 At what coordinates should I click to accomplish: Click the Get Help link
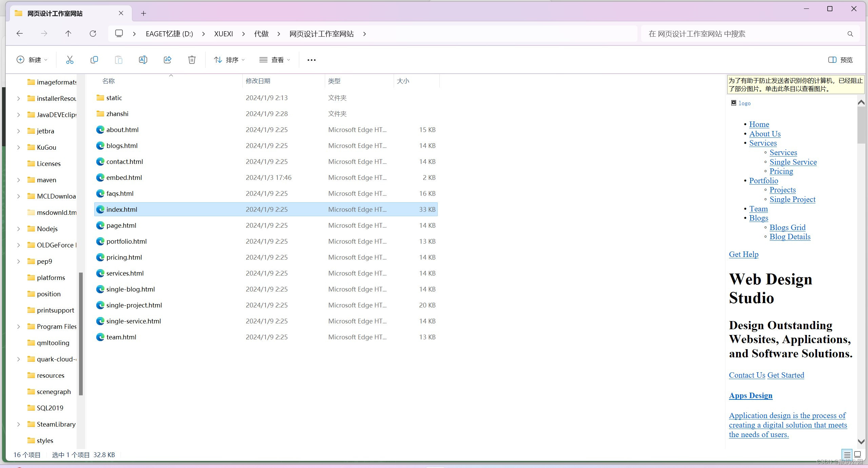[744, 254]
